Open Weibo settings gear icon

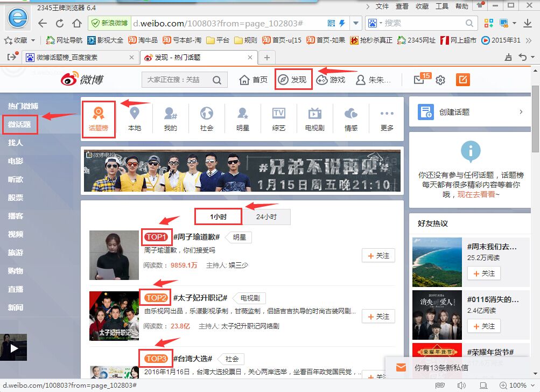pyautogui.click(x=440, y=80)
